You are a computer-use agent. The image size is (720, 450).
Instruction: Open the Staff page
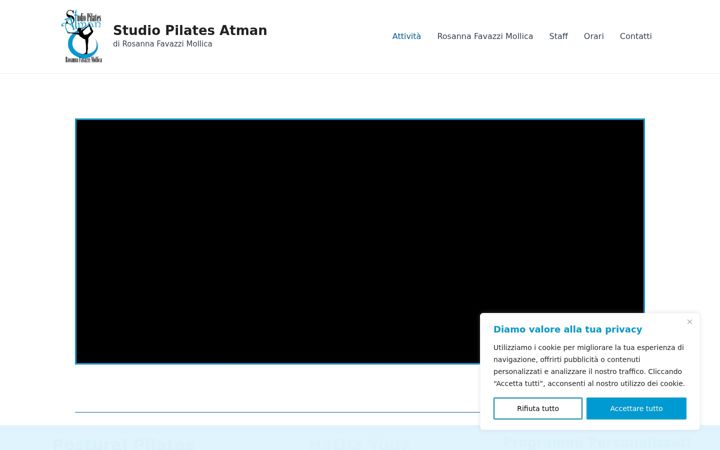pos(558,36)
